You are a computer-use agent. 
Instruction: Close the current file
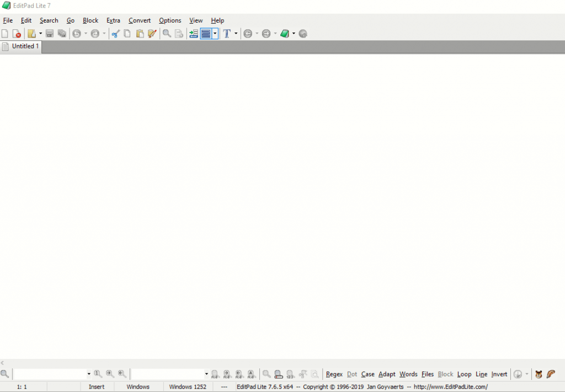pyautogui.click(x=17, y=34)
